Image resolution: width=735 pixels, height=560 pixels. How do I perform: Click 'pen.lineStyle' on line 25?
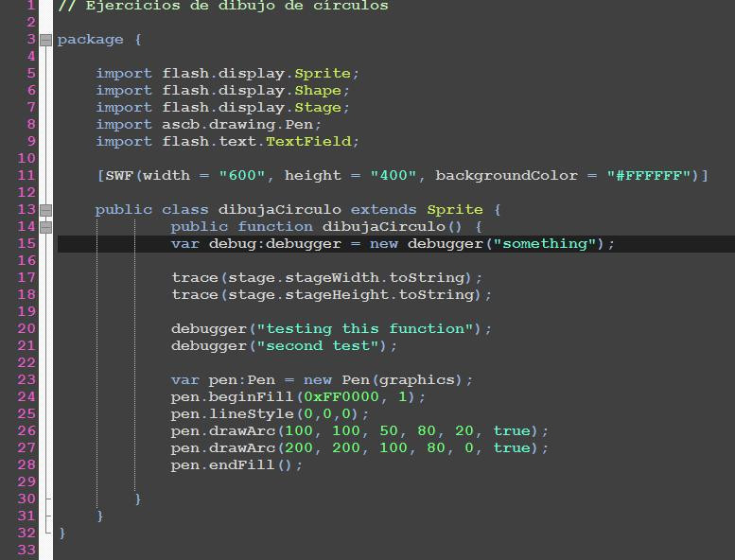232,414
